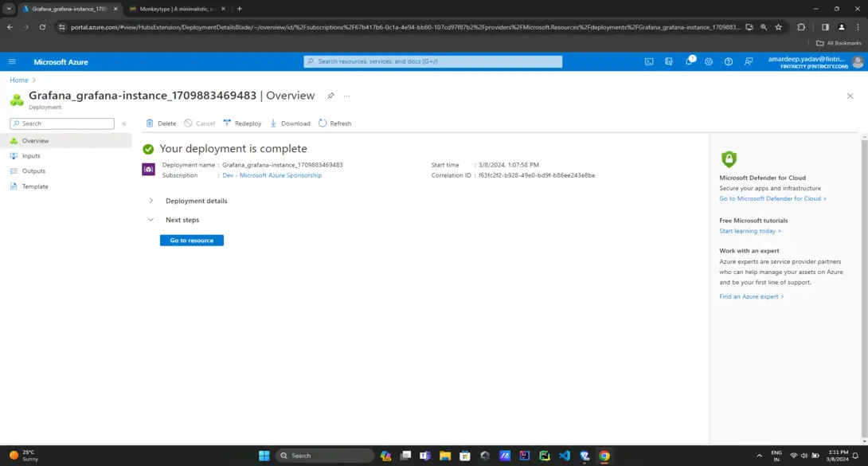Open the weather widget showing 25°C Sunny

pyautogui.click(x=25, y=456)
